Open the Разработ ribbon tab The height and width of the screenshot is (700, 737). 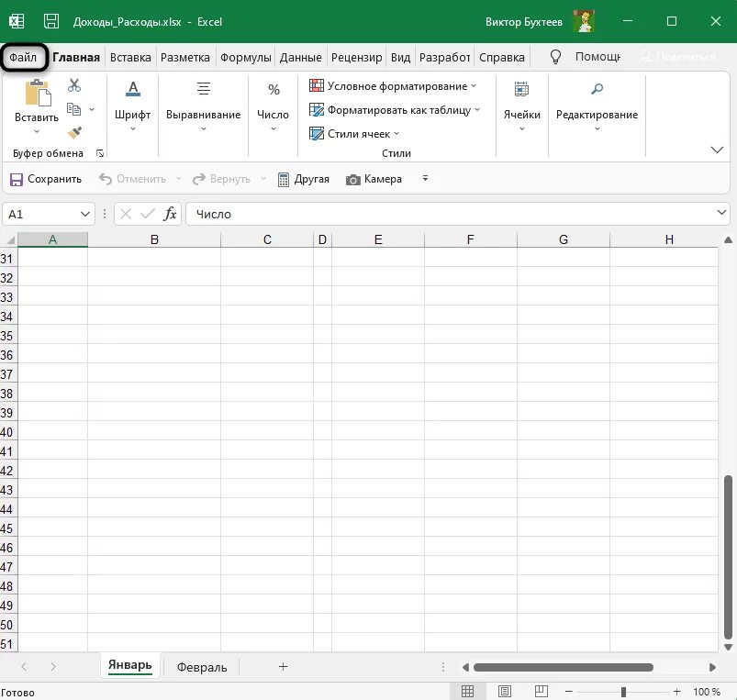444,57
